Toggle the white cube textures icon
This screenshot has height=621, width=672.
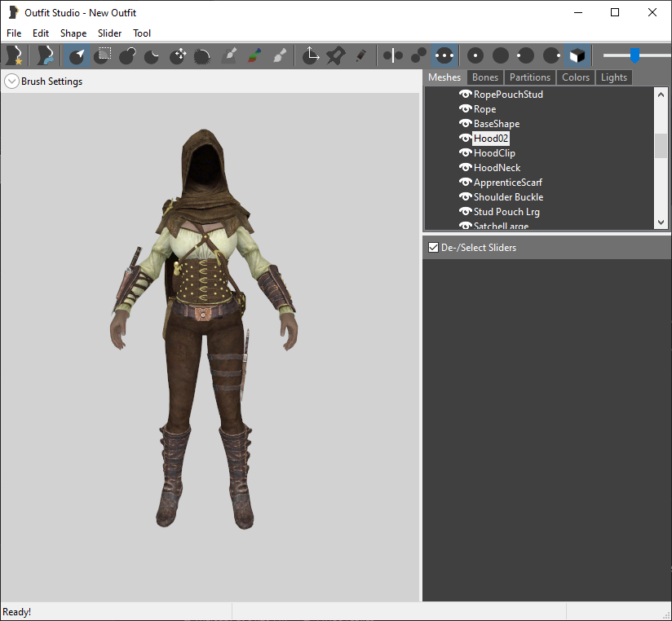(x=577, y=55)
